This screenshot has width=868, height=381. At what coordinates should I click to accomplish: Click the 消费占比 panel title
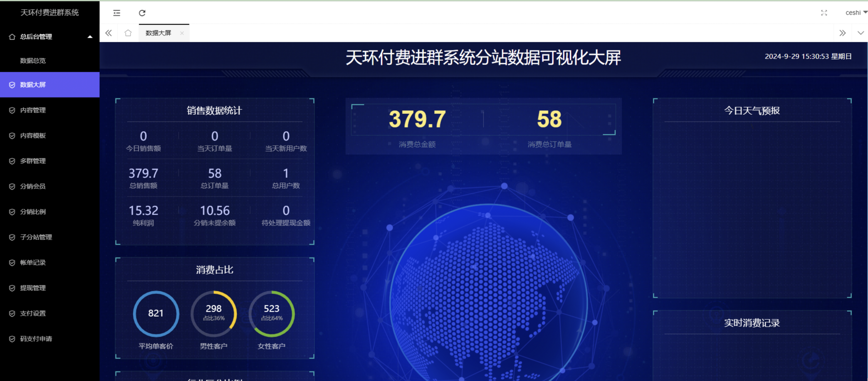click(x=214, y=270)
